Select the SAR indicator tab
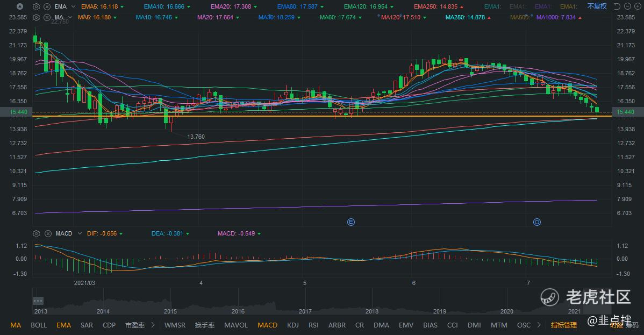Image resolution: width=644 pixels, height=335 pixels. (x=87, y=325)
